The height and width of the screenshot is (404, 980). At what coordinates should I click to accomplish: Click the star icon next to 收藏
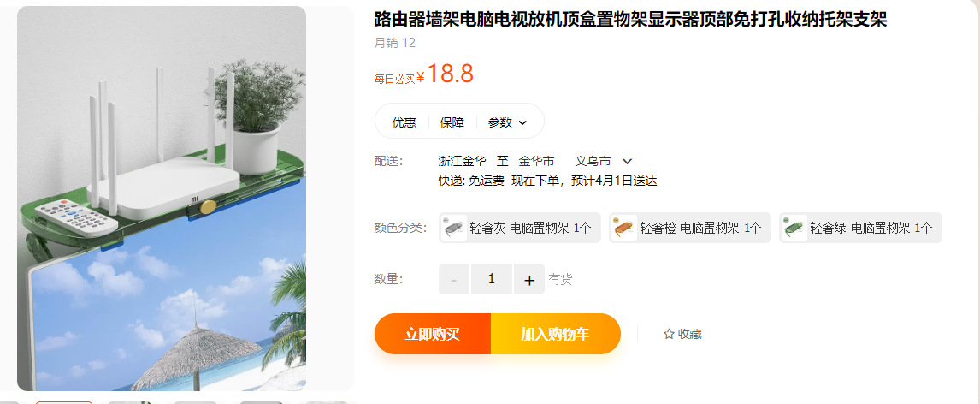pos(669,334)
